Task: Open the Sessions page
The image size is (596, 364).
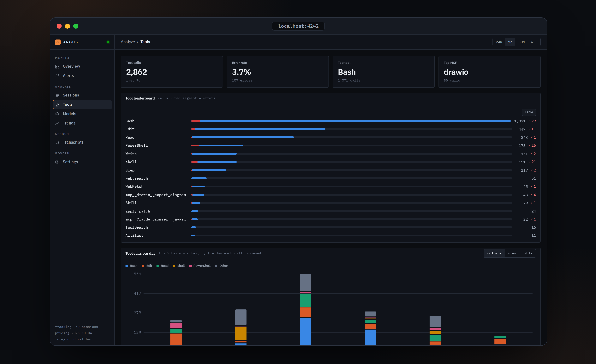Action: point(82,95)
